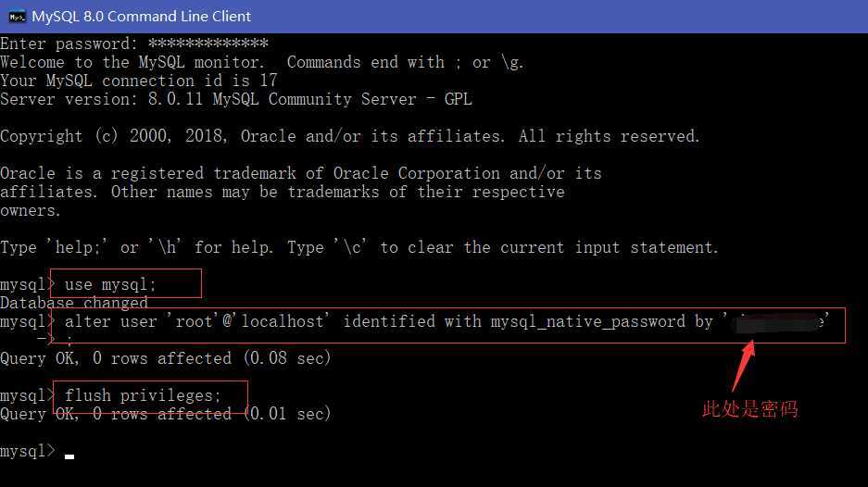This screenshot has width=868, height=487.
Task: Click the red Chinese label '此处是密码'
Action: coord(749,408)
